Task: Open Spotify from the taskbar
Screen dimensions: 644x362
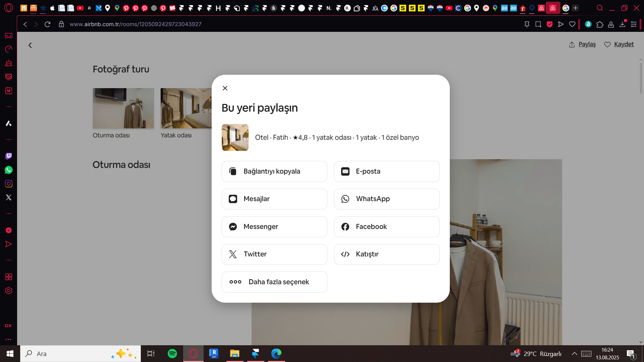Action: [172, 354]
